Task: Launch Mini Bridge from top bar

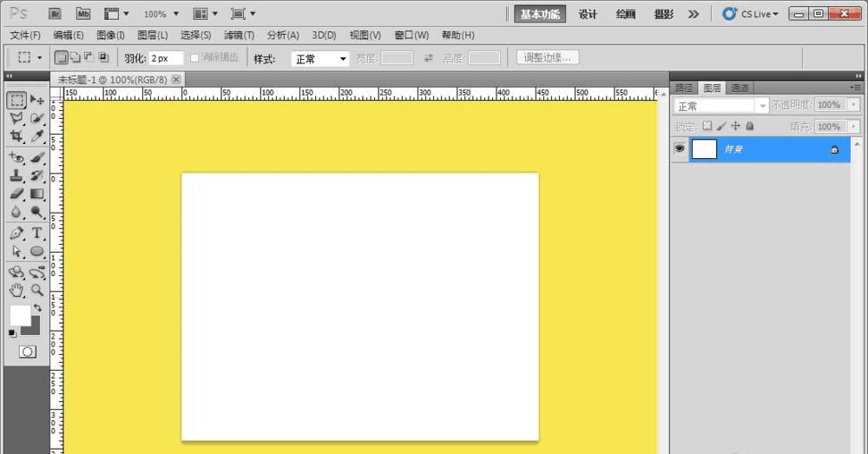Action: pyautogui.click(x=83, y=14)
